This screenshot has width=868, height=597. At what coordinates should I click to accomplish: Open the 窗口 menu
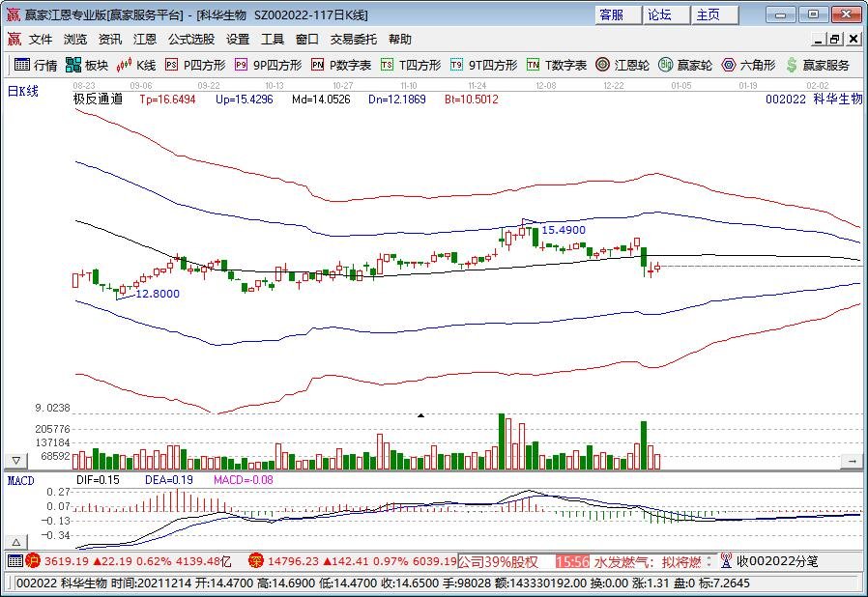click(306, 40)
